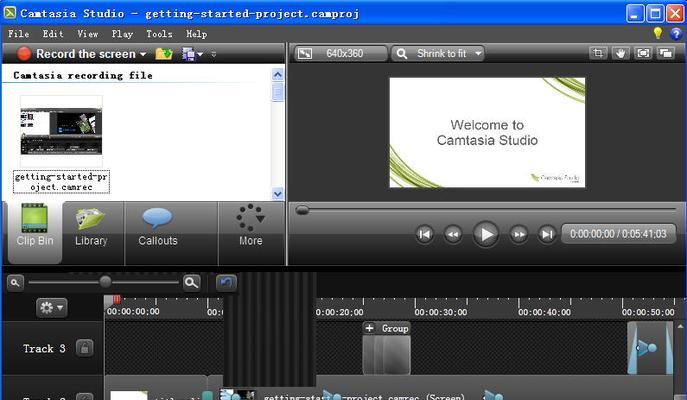Select the Group clip on Track 3
Screen dimensions: 687x400
tap(386, 349)
